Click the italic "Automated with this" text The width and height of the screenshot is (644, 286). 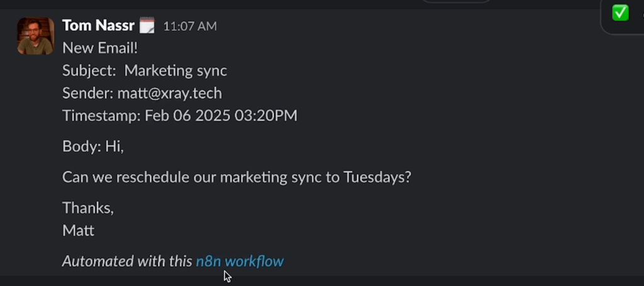127,261
